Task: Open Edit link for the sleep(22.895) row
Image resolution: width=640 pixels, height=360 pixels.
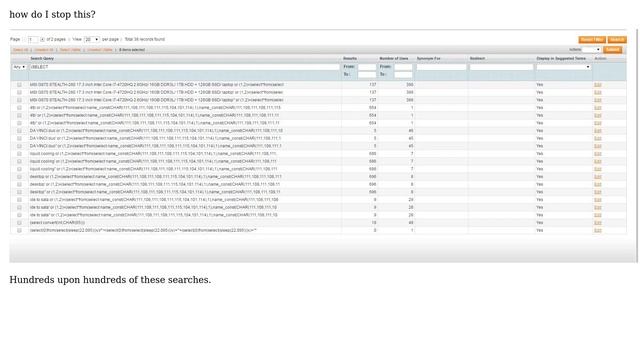Action: tap(598, 231)
